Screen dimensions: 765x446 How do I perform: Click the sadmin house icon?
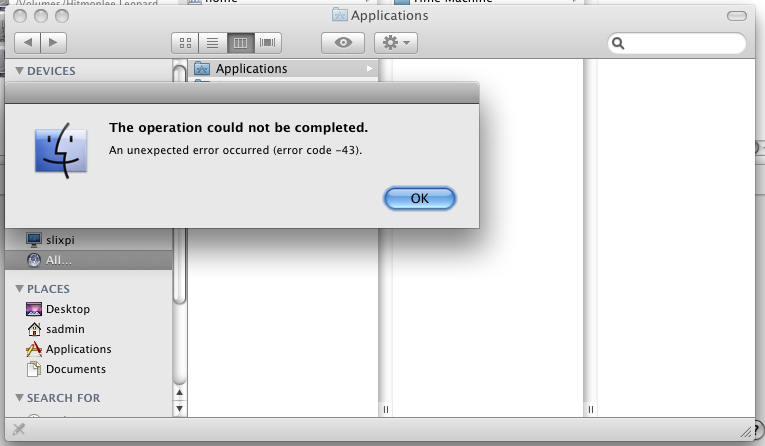(x=34, y=329)
